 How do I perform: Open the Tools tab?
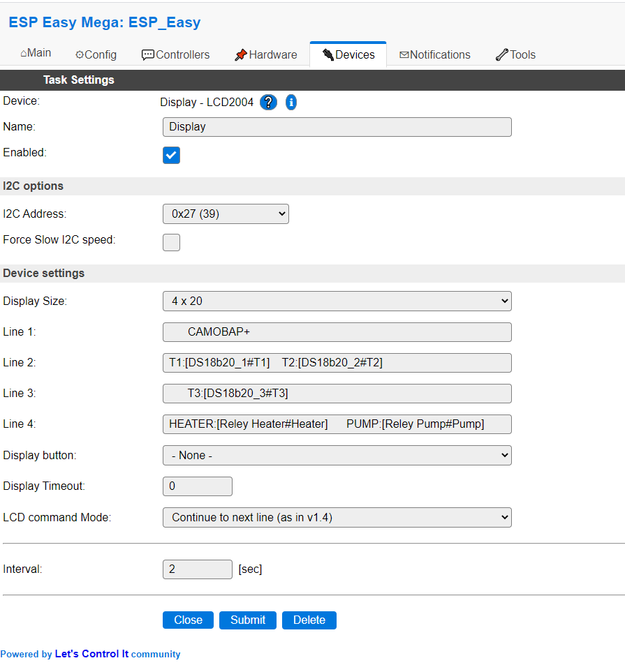515,55
